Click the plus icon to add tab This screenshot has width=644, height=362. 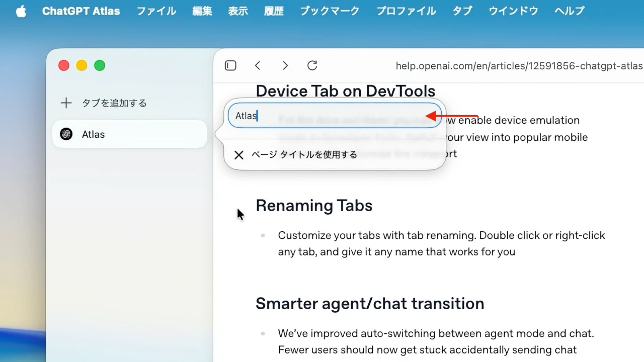pos(66,103)
